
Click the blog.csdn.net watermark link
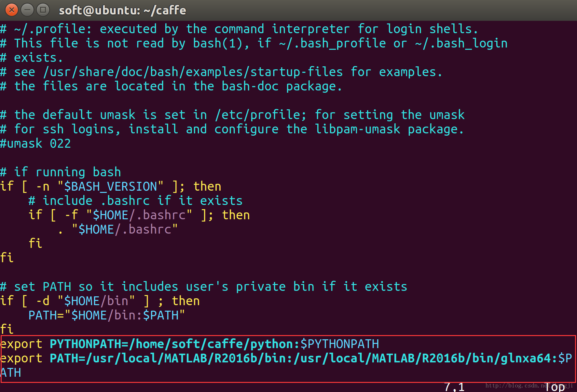[529, 385]
